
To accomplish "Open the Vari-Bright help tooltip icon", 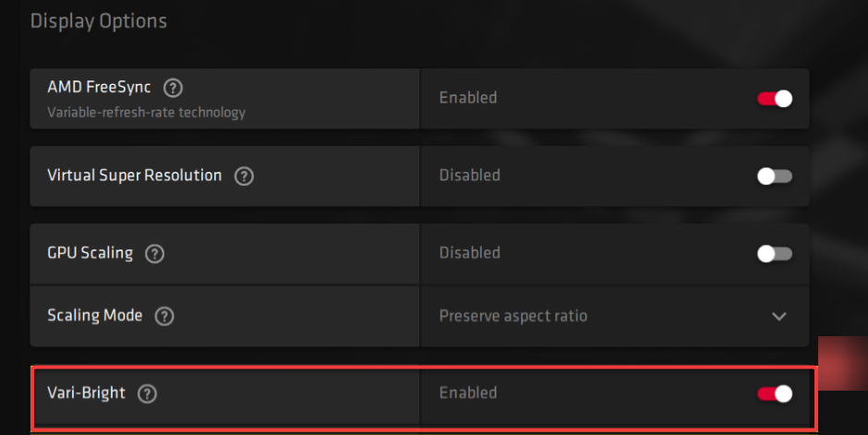I will (x=147, y=393).
